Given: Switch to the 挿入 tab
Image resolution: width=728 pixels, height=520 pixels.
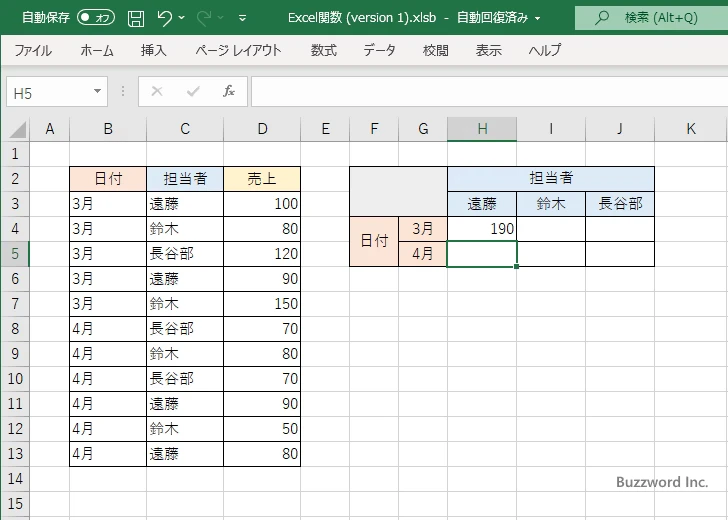Looking at the screenshot, I should pyautogui.click(x=154, y=50).
